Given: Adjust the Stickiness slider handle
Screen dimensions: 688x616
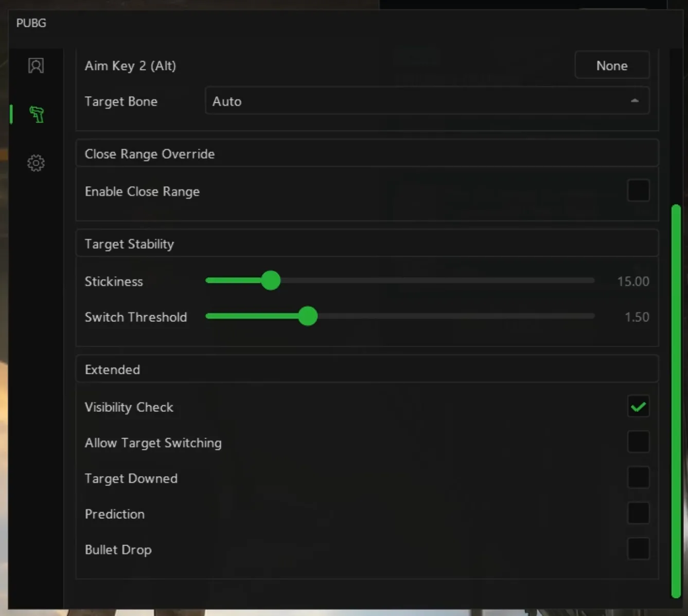Looking at the screenshot, I should (271, 281).
